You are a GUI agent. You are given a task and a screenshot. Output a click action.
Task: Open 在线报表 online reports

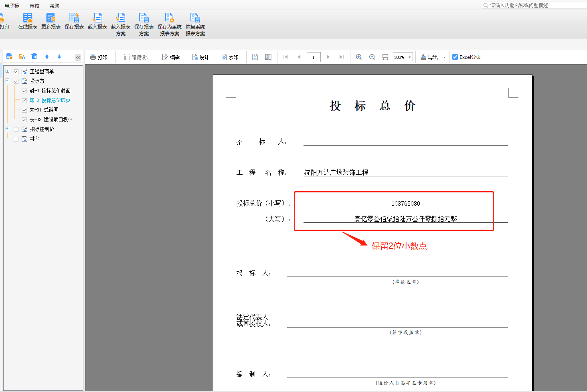(x=28, y=21)
